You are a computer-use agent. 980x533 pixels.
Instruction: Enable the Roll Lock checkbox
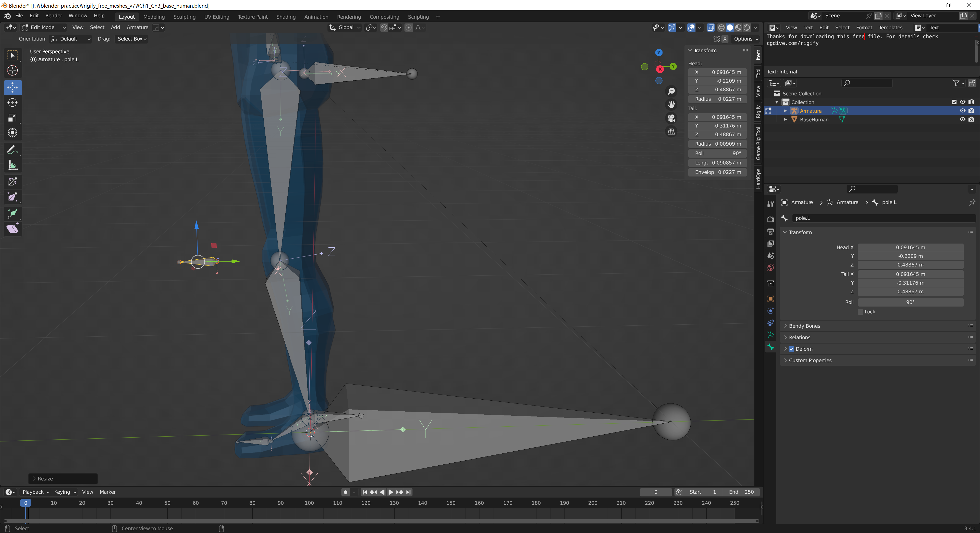[x=861, y=312]
